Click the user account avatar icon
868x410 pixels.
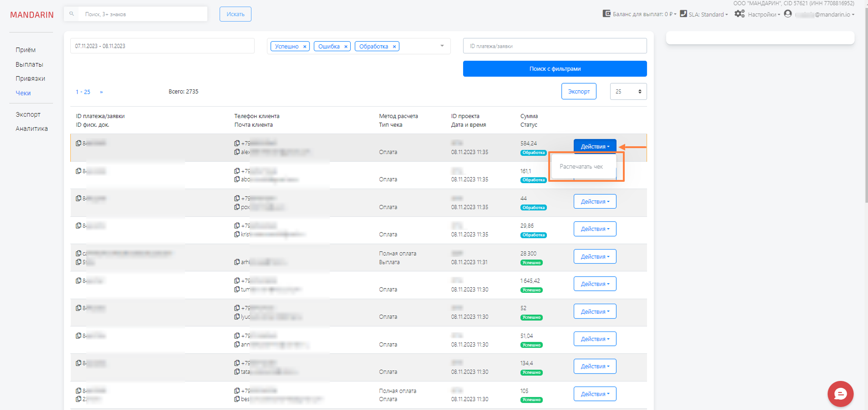[x=788, y=14]
